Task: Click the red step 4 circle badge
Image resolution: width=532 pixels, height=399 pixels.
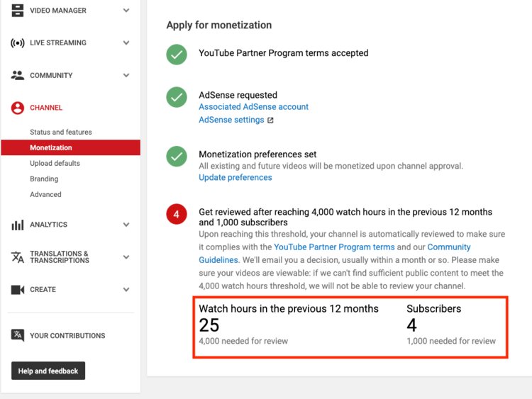Action: (177, 214)
